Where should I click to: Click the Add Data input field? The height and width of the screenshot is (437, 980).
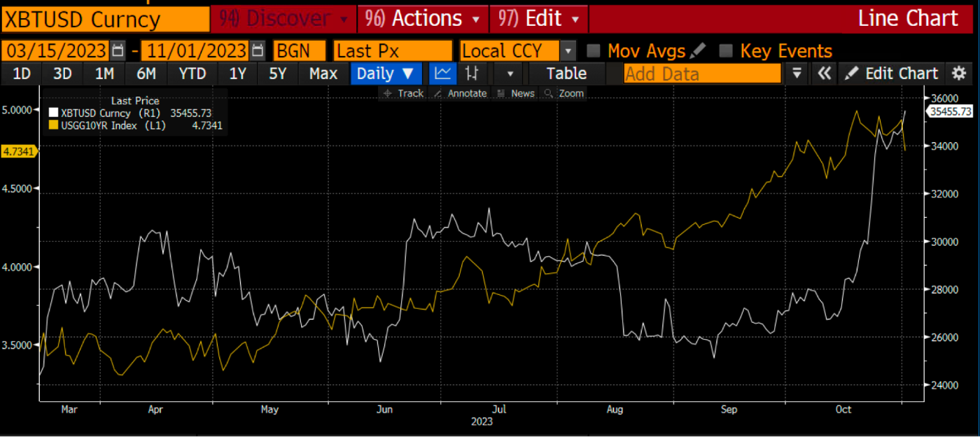point(701,74)
